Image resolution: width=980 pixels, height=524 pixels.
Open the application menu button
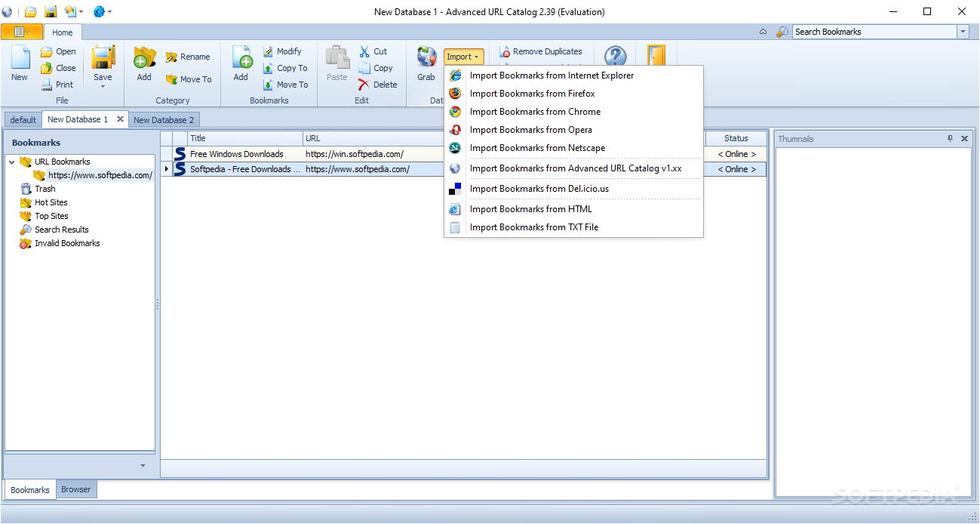pyautogui.click(x=22, y=32)
